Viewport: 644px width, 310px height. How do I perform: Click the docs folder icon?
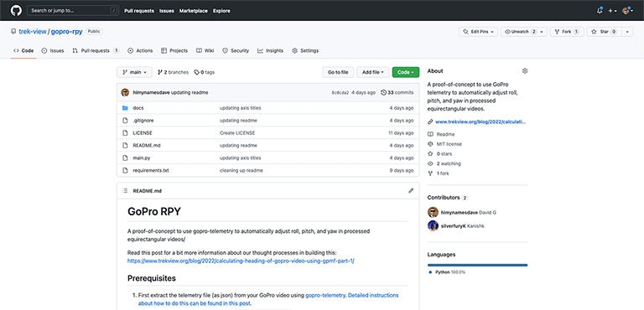(x=125, y=108)
